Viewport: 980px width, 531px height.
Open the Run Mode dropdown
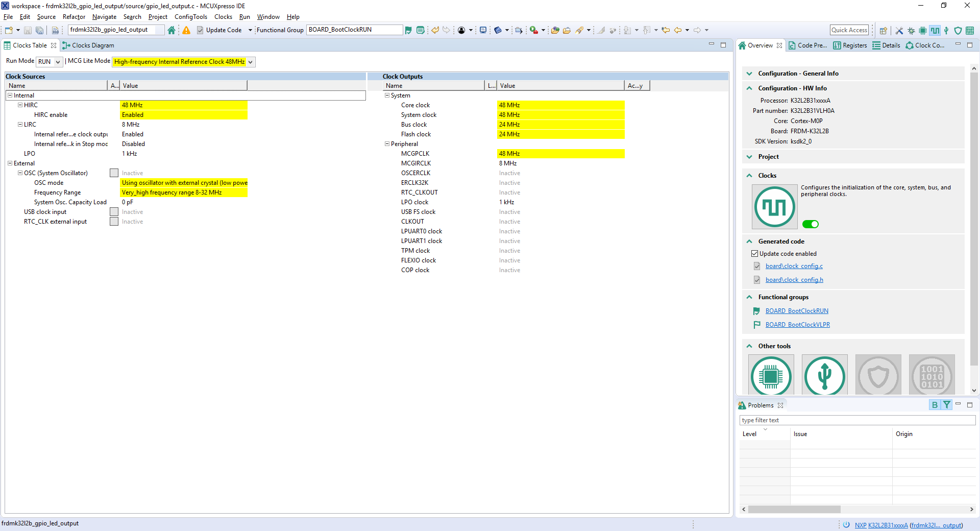tap(49, 62)
